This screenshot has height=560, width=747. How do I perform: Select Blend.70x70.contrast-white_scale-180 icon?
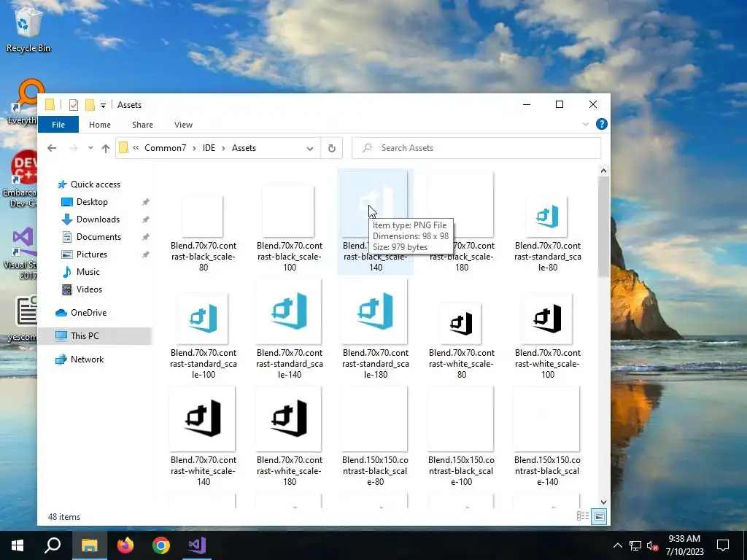point(288,419)
